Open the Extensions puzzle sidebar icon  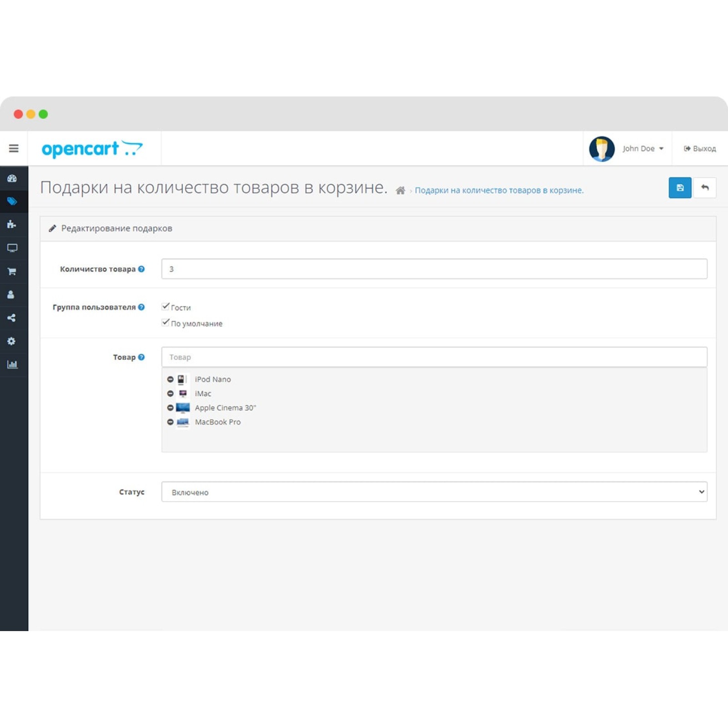click(x=12, y=224)
